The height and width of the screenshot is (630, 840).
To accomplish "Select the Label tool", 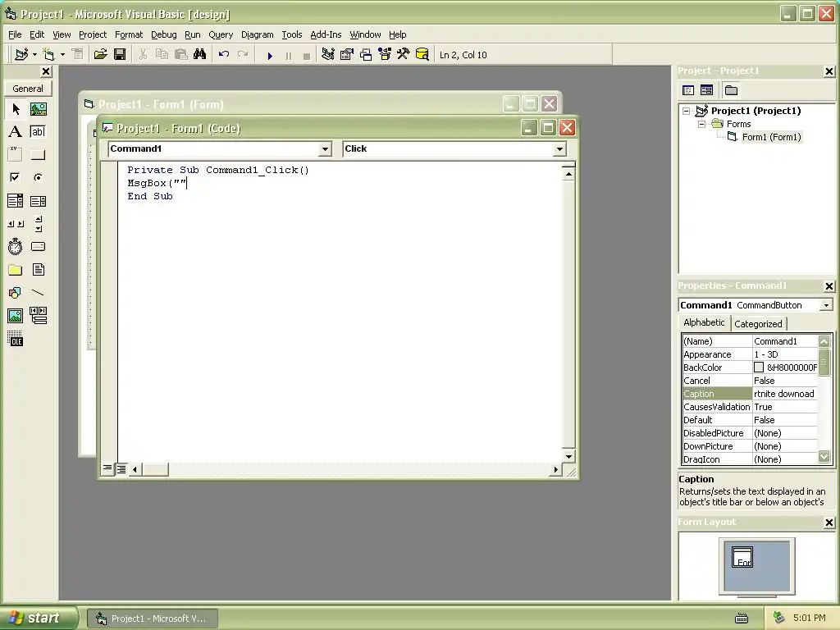I will point(16,132).
